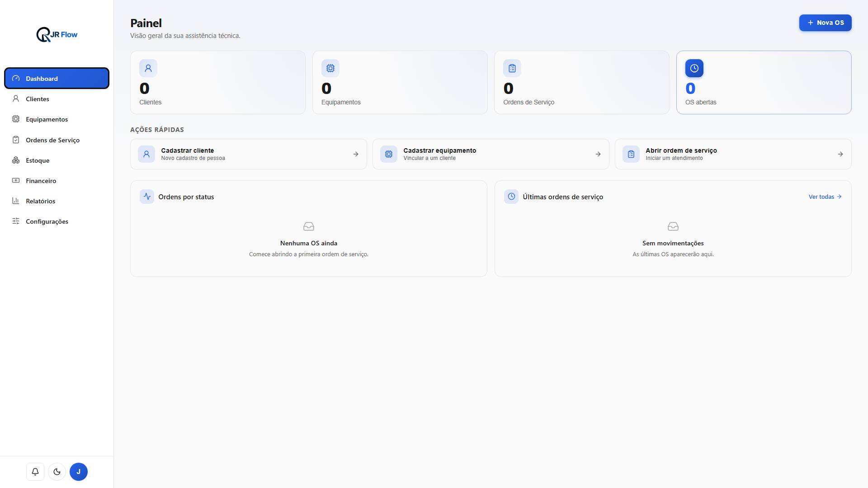
Task: Click inbox icon above Nenhuma OS ainda
Action: click(309, 226)
